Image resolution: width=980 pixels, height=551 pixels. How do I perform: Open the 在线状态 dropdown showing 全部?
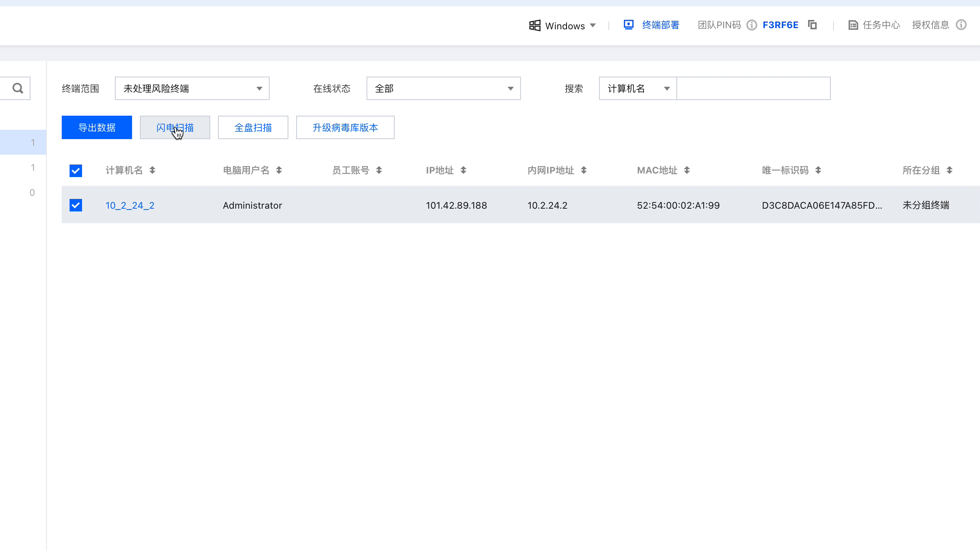coord(443,88)
